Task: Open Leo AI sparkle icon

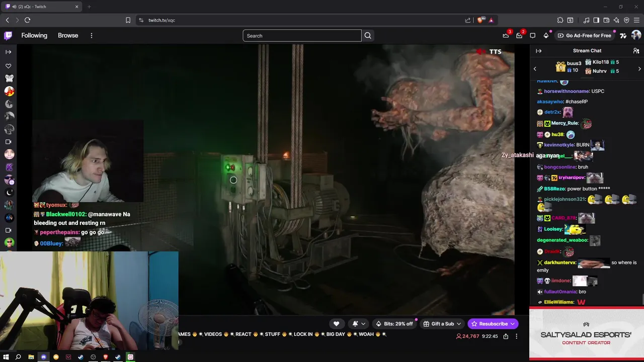Action: point(616,20)
